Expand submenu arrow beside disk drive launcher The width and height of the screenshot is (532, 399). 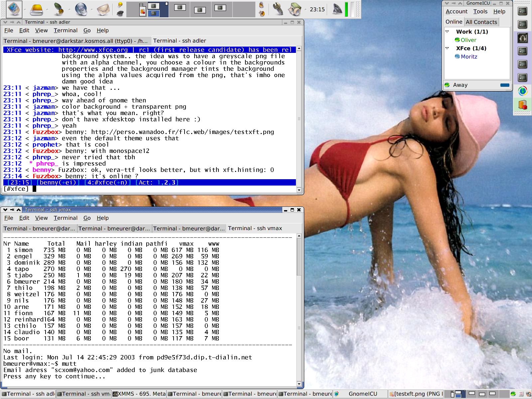tap(47, 9)
